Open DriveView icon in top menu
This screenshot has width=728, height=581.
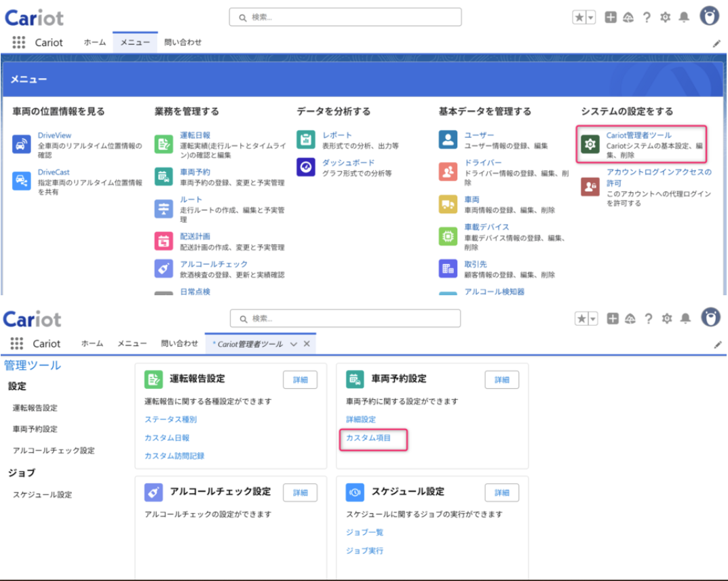21,144
